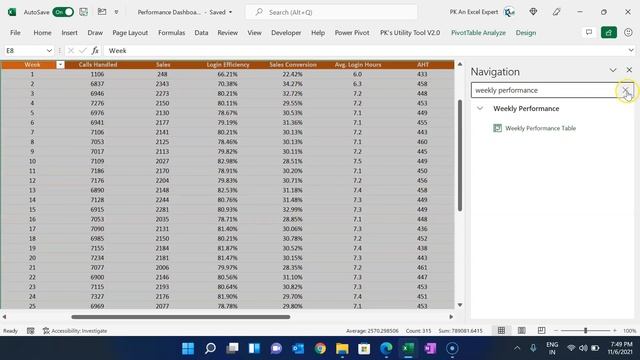Image resolution: width=640 pixels, height=360 pixels.
Task: Open Customize Quick Access Toolbar dropdown
Action: tap(116, 12)
